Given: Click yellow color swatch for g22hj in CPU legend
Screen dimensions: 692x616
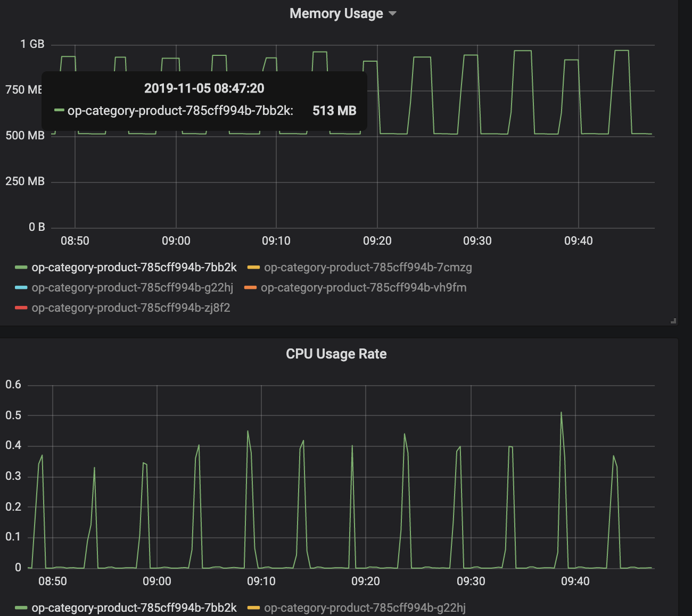Looking at the screenshot, I should [254, 608].
